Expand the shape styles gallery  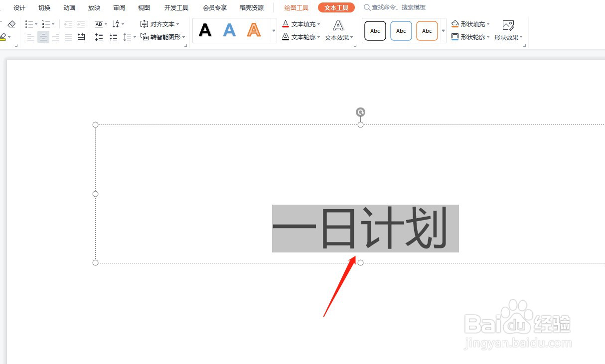pyautogui.click(x=443, y=30)
